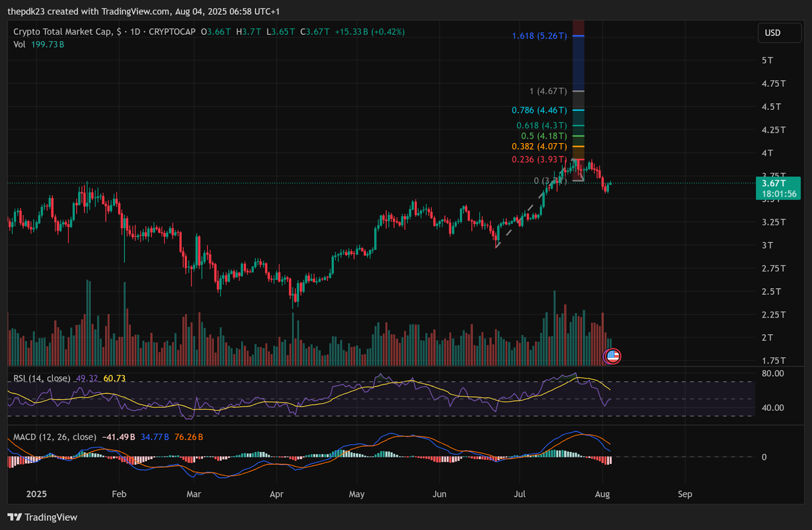Click the yellow RSI value 60.73
Screen dimensions: 812x530
coord(114,378)
